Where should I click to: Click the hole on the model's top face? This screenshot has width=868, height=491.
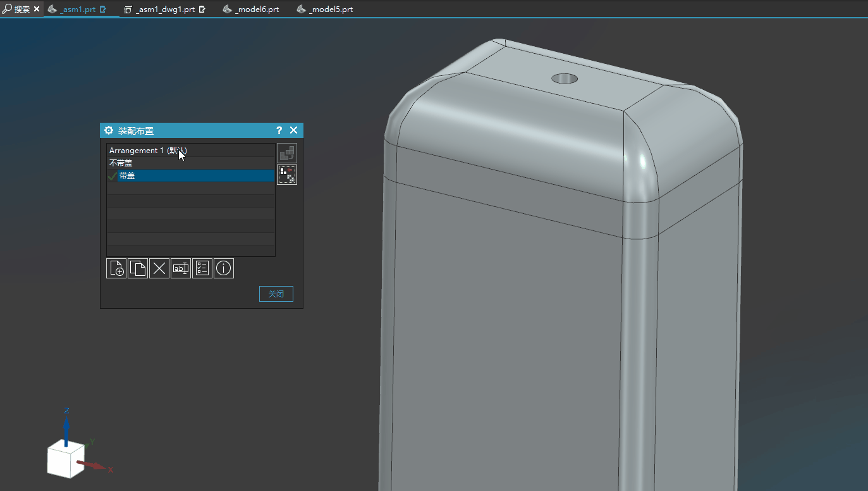tap(564, 78)
